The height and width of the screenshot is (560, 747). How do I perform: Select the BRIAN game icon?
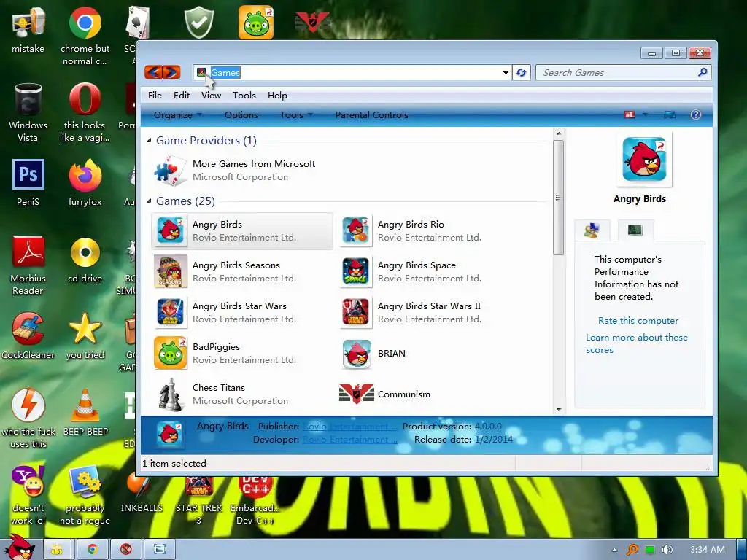click(x=357, y=354)
